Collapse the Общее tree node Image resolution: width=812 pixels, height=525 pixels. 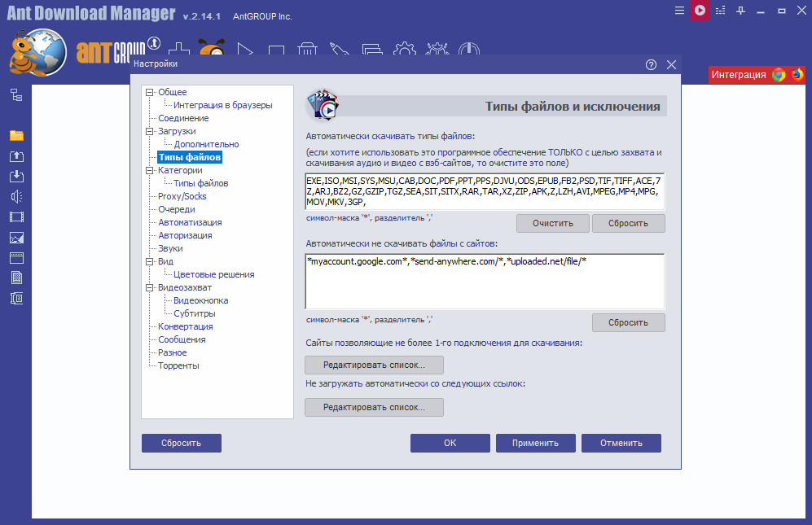pos(150,92)
